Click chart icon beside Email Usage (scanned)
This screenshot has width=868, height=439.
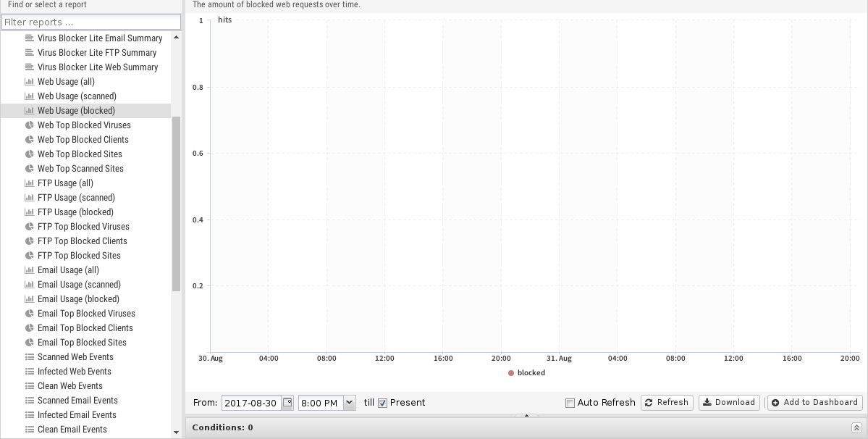click(x=30, y=284)
